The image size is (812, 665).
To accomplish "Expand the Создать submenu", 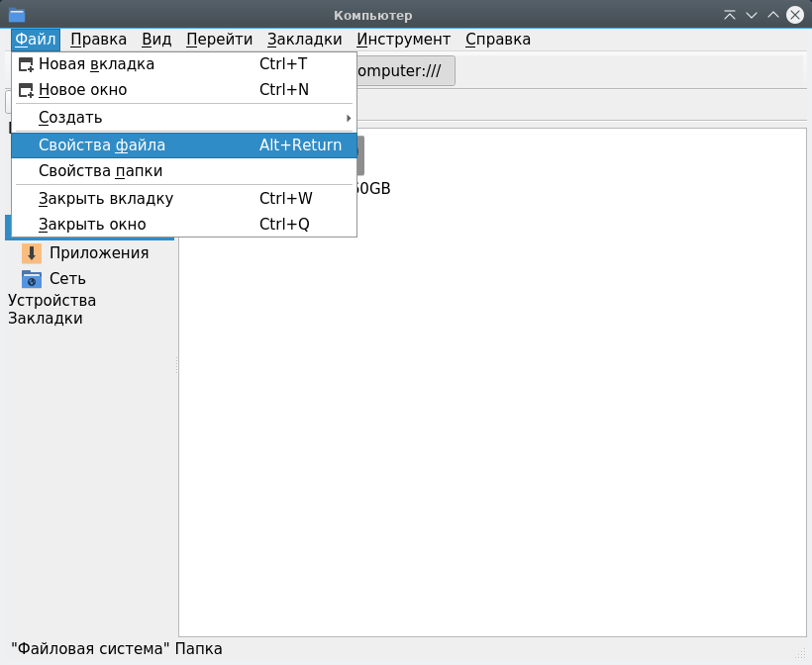I will click(x=184, y=118).
